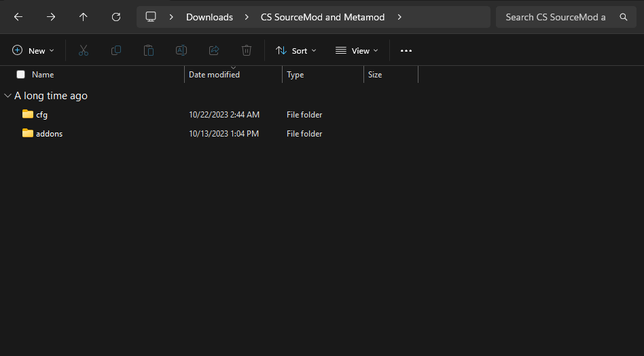Image resolution: width=644 pixels, height=356 pixels.
Task: Click the Back navigation arrow
Action: coord(18,17)
